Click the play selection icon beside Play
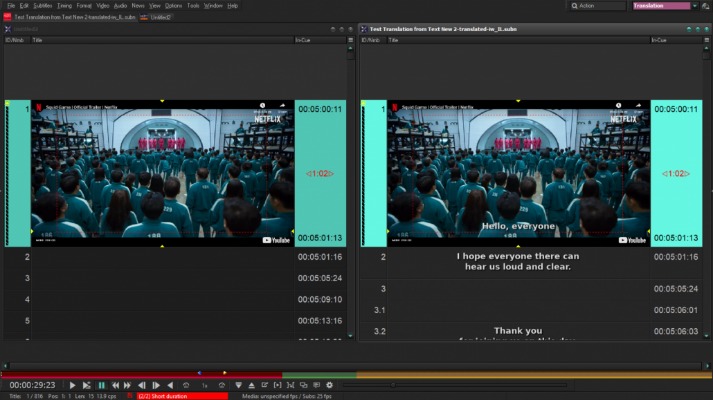Viewport: 713px width, 400px height. [87, 385]
